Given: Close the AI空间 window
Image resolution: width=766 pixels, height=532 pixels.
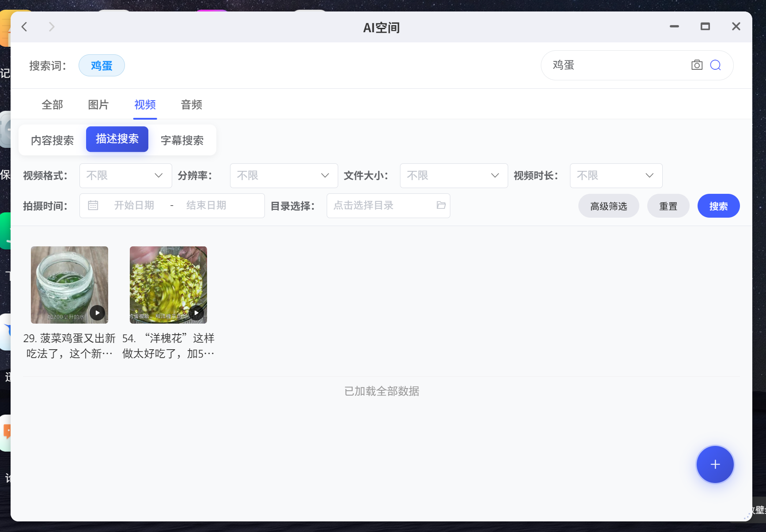Looking at the screenshot, I should (736, 26).
